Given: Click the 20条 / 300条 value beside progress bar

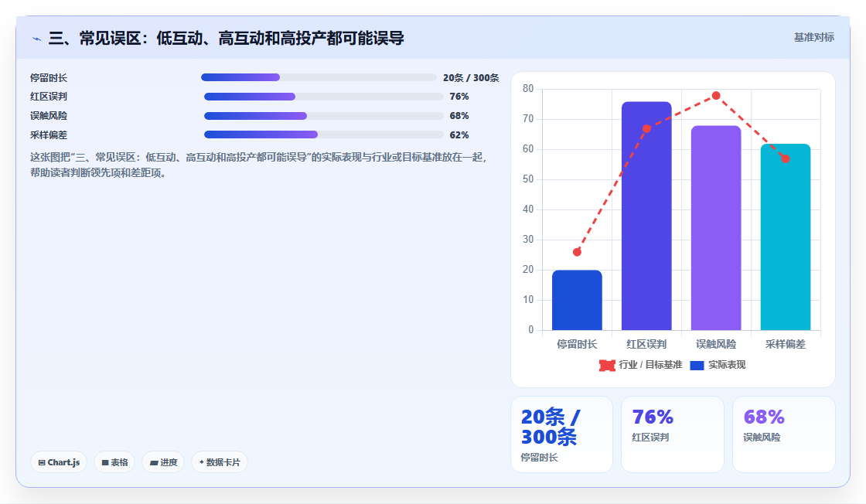Looking at the screenshot, I should [x=471, y=78].
